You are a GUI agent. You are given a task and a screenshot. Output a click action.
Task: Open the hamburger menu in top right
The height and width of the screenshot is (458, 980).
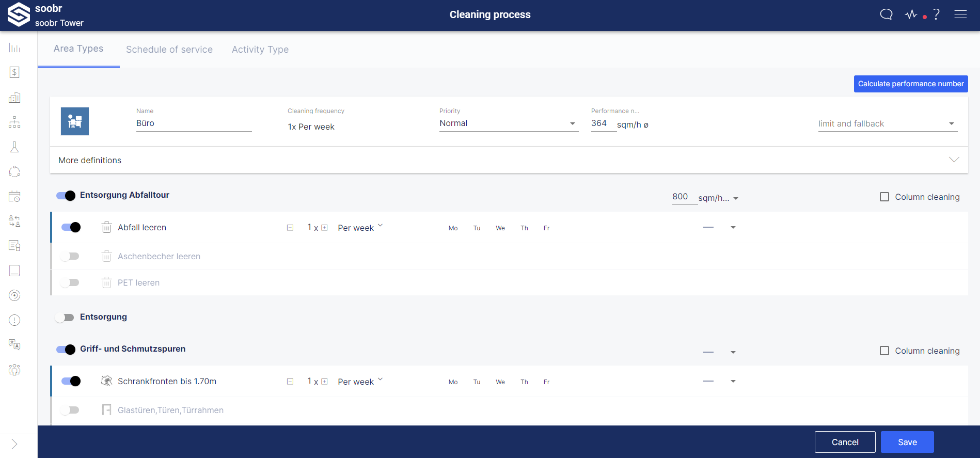[x=960, y=14]
